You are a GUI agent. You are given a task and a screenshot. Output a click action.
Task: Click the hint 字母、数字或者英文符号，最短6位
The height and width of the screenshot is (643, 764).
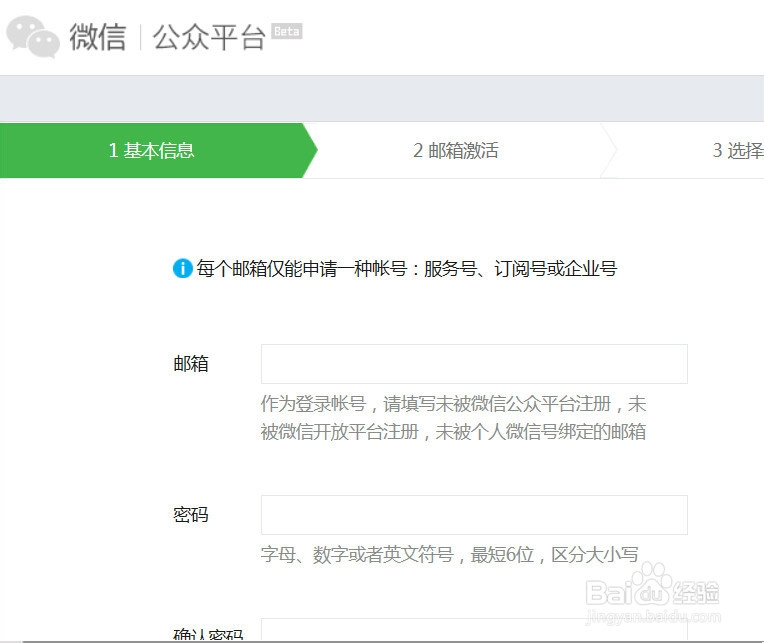coord(398,554)
